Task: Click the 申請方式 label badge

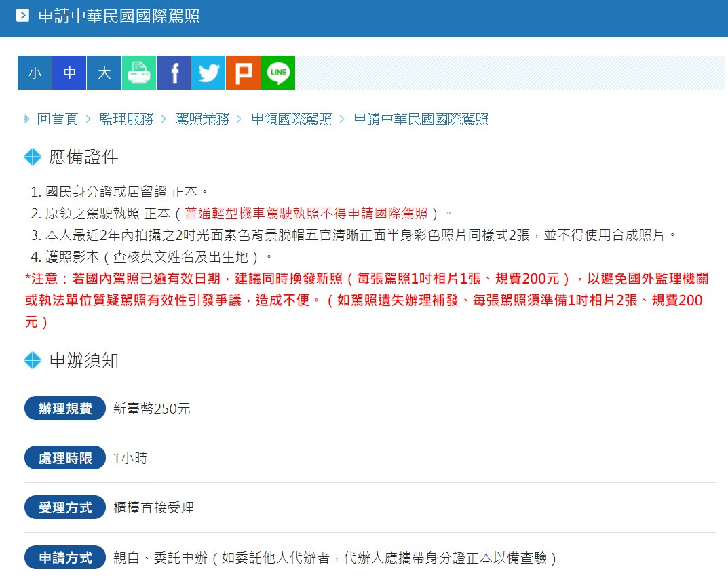Action: click(65, 558)
